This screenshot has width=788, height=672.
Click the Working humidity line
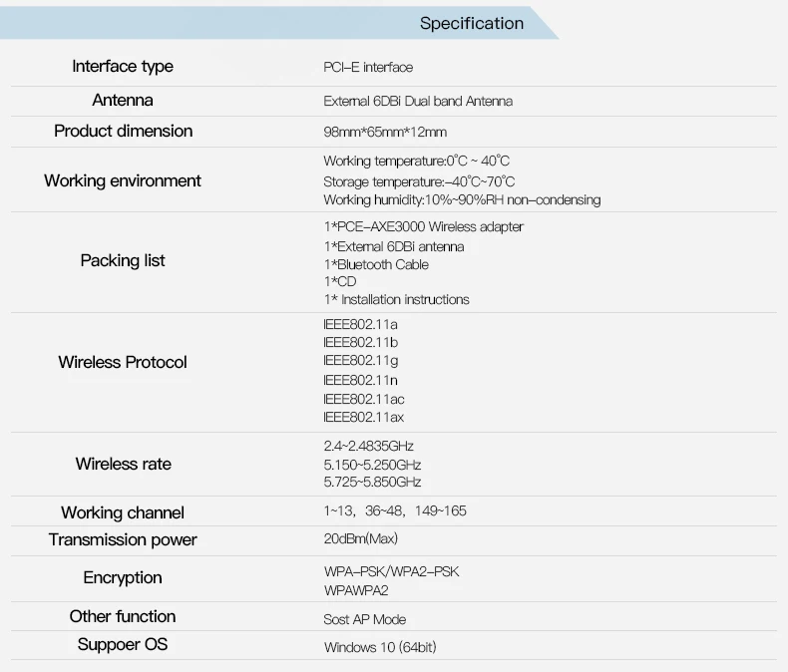462,200
